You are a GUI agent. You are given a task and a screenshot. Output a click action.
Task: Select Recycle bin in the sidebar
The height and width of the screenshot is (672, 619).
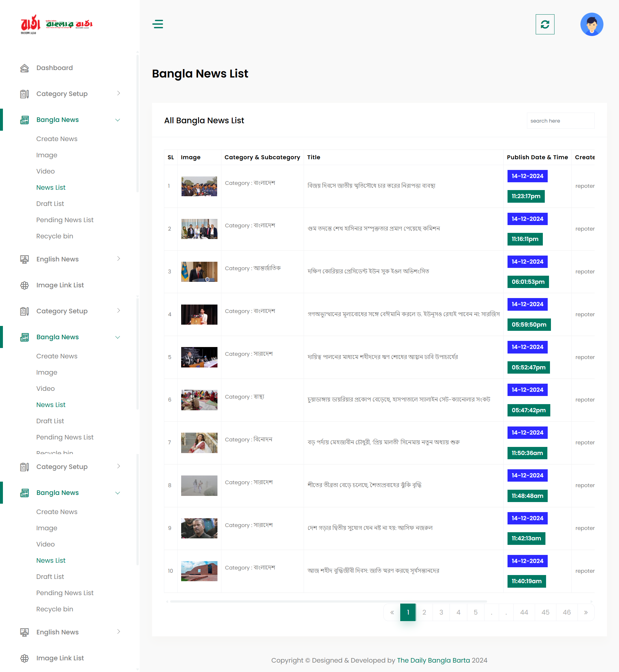54,236
